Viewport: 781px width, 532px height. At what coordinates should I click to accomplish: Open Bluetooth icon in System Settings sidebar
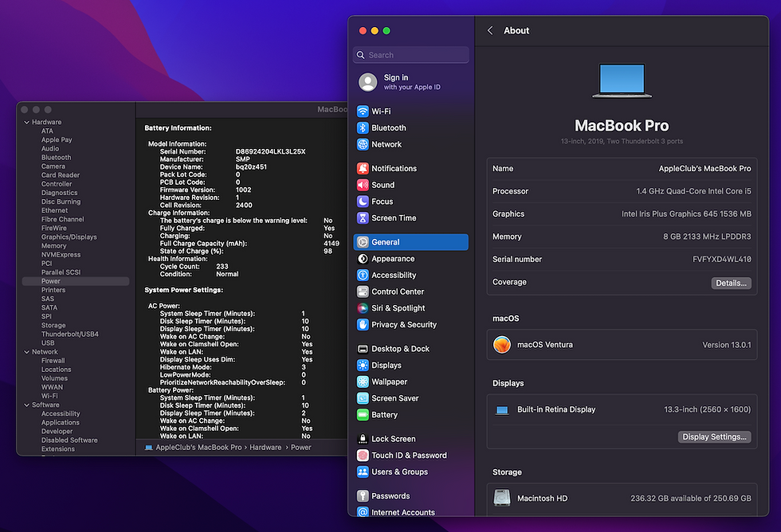coord(363,128)
